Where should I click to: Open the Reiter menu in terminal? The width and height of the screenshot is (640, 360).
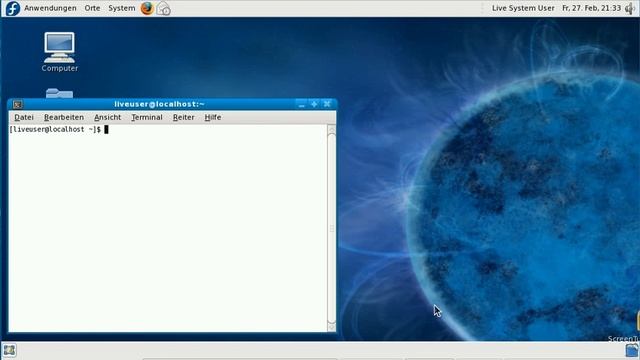tap(184, 117)
